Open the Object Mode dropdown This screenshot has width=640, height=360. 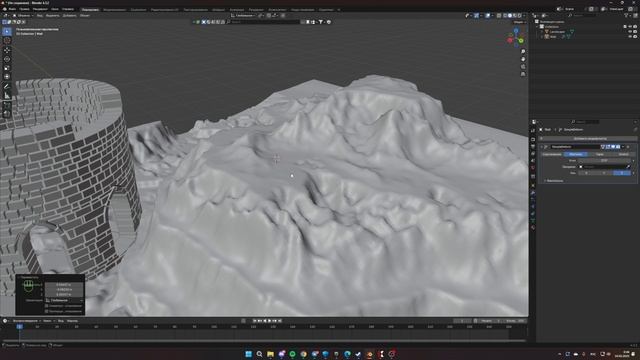[22, 16]
